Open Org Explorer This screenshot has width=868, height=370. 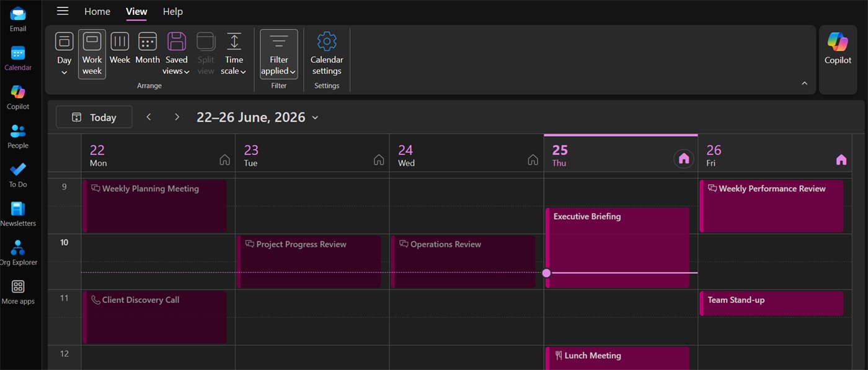(18, 254)
